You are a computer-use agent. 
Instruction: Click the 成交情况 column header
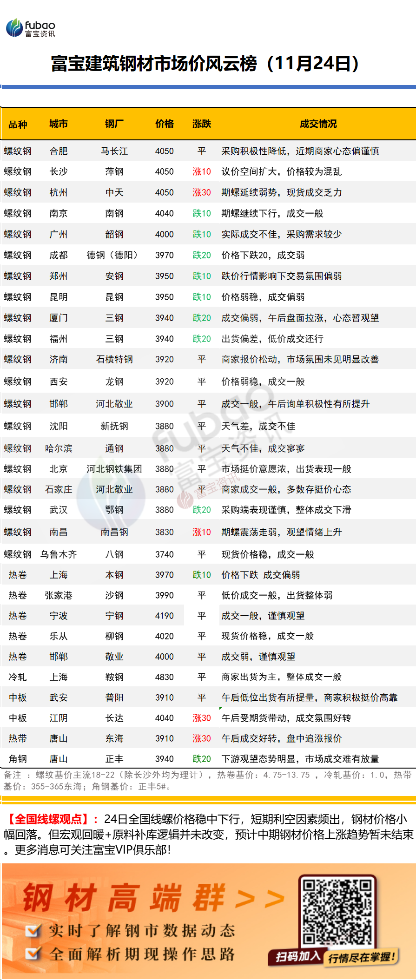point(318,124)
